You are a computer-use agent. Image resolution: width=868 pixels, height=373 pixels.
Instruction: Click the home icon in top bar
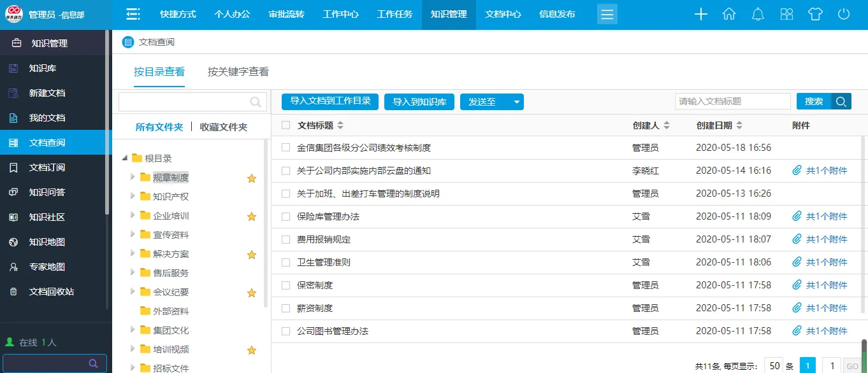pos(729,15)
